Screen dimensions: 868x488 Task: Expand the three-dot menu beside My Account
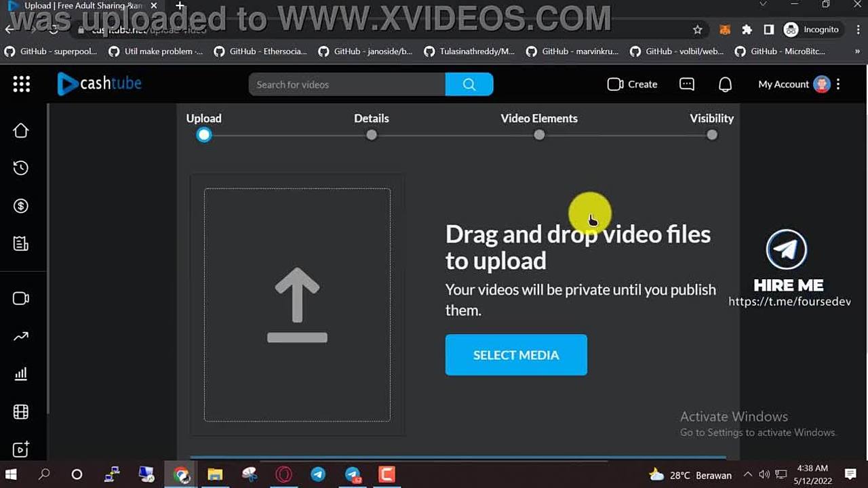pos(838,84)
